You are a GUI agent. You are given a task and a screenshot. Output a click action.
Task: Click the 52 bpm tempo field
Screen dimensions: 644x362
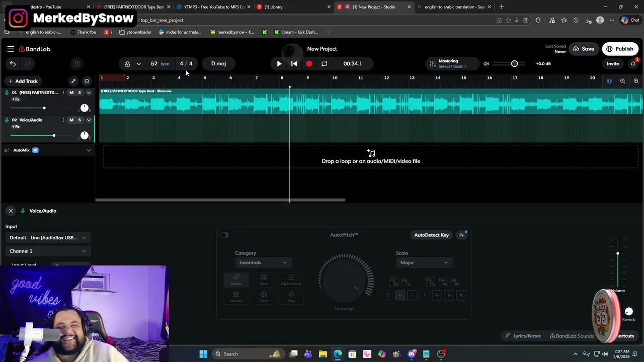[x=159, y=64]
